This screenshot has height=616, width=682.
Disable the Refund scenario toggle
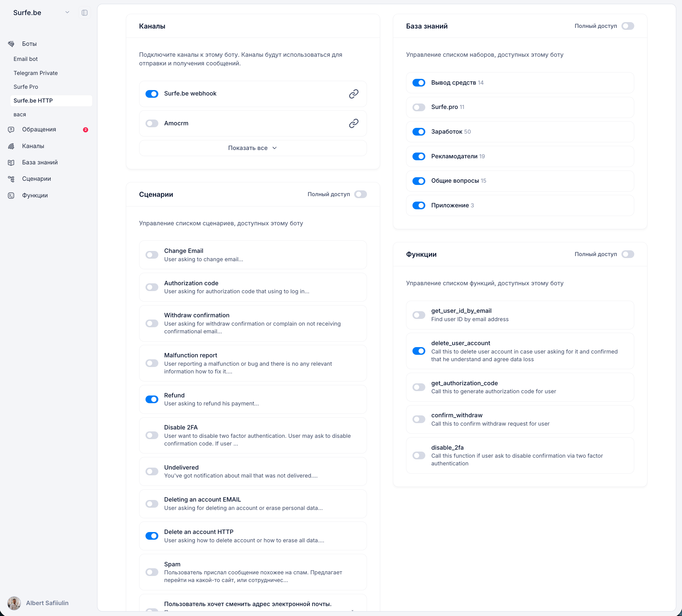[x=152, y=399]
